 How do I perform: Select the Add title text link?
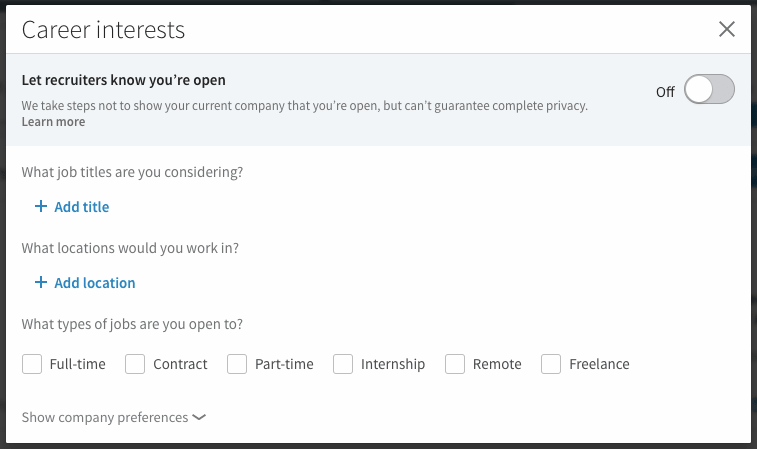[x=82, y=207]
